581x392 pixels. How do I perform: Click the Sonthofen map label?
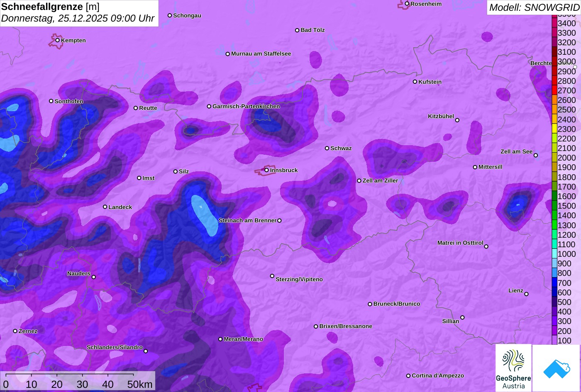[69, 101]
